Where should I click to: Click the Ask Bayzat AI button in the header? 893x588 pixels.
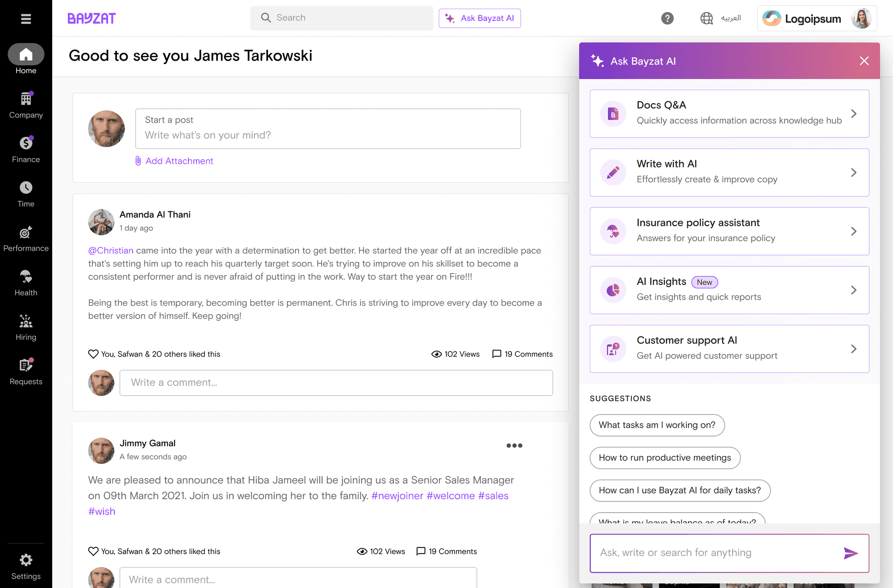480,18
